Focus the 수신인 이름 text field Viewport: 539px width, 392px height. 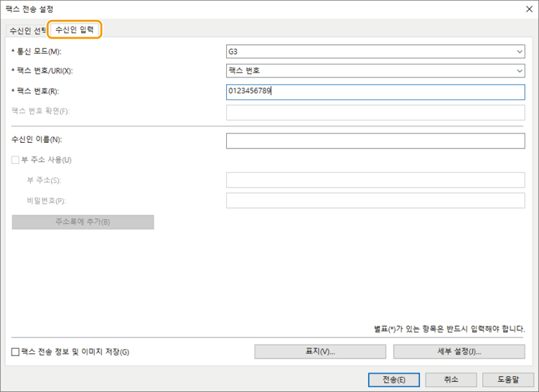click(375, 141)
